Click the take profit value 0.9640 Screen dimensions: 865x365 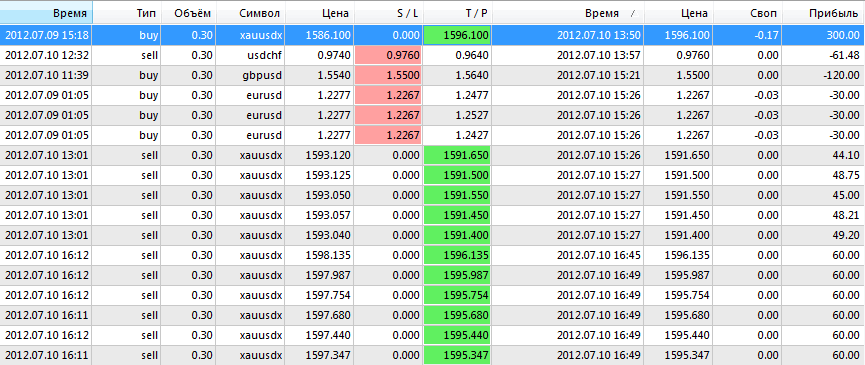(472, 56)
